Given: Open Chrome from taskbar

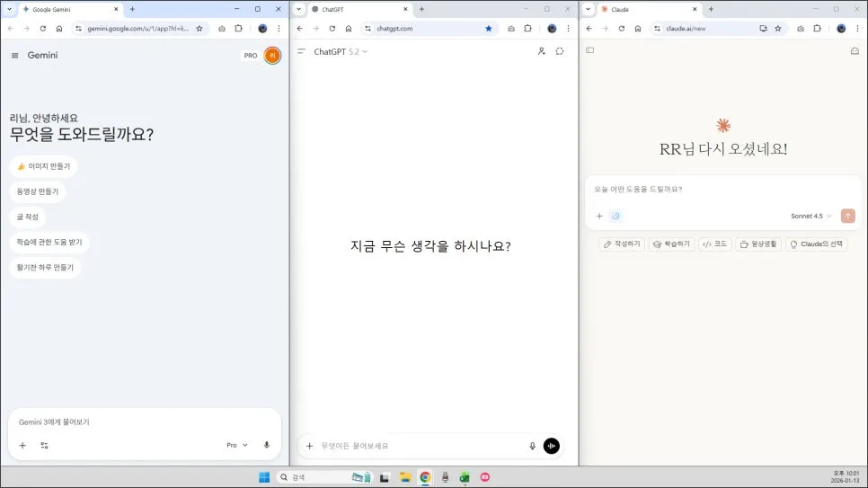Looking at the screenshot, I should (425, 477).
